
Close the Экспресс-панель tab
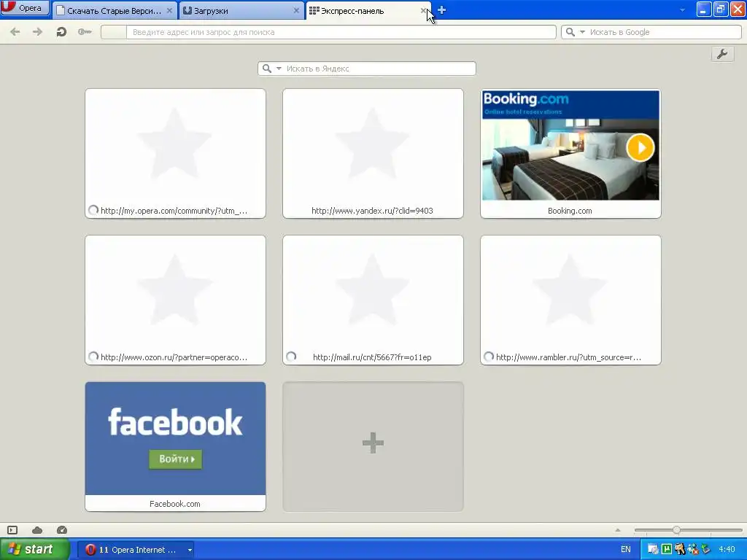pos(424,10)
